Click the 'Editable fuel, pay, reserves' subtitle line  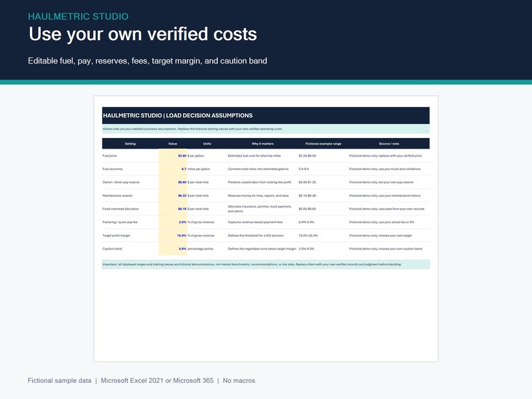coord(147,61)
